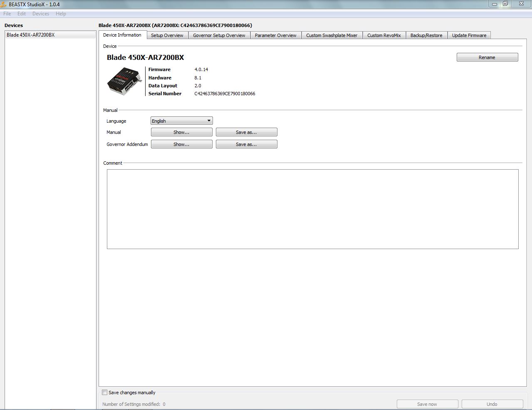
Task: Open the Help menu
Action: [x=61, y=14]
